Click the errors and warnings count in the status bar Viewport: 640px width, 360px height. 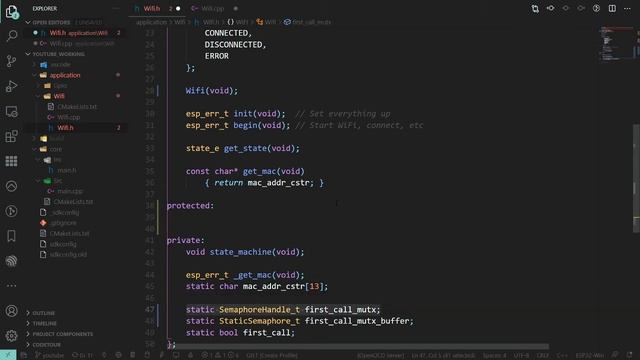[x=220, y=355]
